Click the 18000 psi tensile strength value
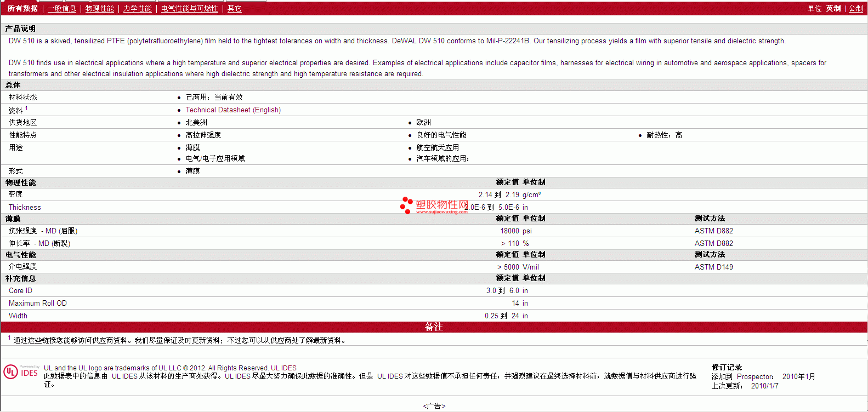This screenshot has height=412, width=868. (516, 231)
